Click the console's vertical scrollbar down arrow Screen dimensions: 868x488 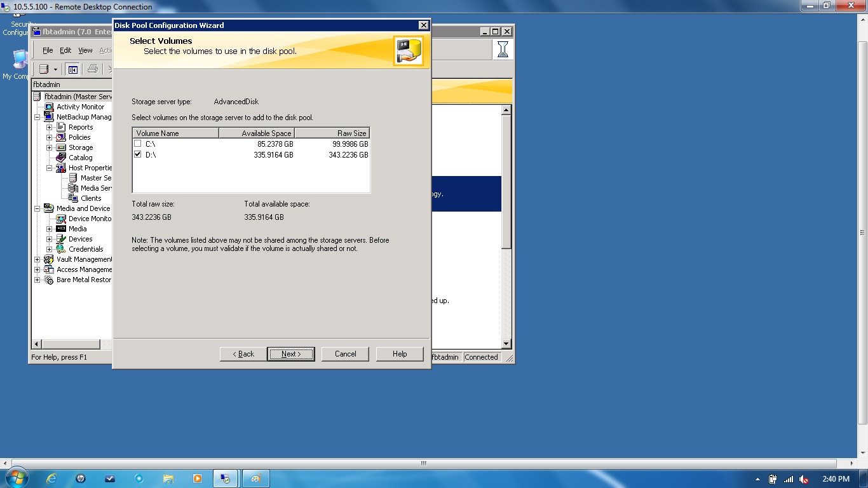tap(506, 344)
